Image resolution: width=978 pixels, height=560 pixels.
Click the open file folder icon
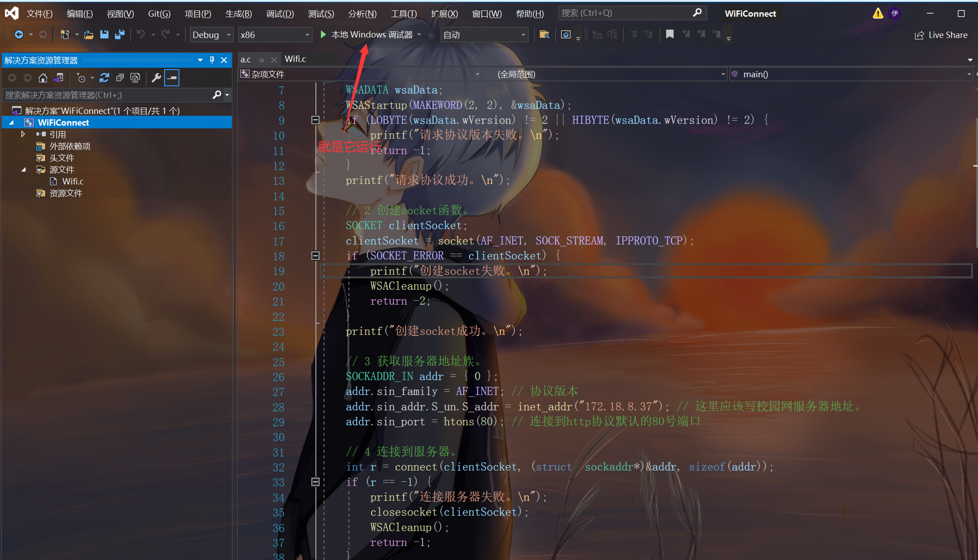(89, 34)
